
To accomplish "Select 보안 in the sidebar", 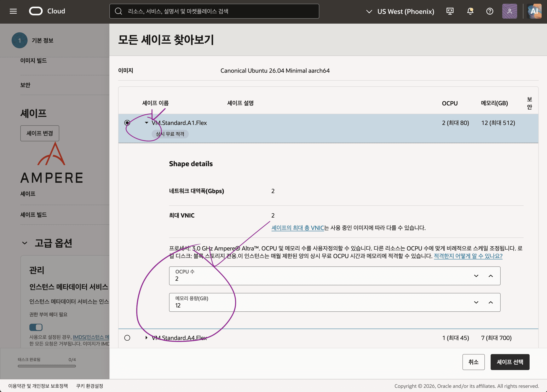I will pyautogui.click(x=25, y=85).
